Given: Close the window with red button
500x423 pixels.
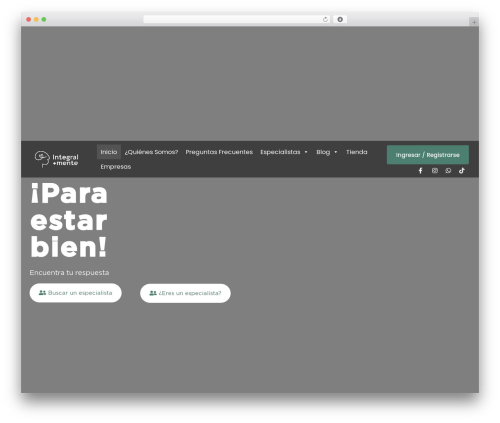Looking at the screenshot, I should pyautogui.click(x=29, y=19).
